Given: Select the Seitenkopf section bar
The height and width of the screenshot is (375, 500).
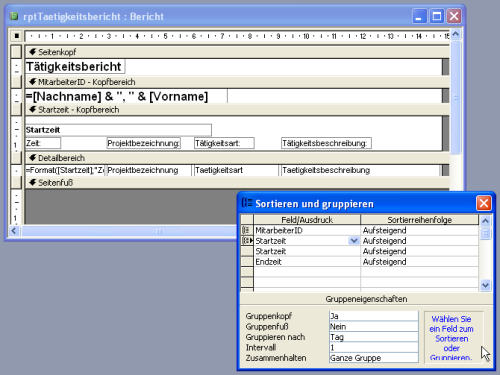Looking at the screenshot, I should pos(237,52).
